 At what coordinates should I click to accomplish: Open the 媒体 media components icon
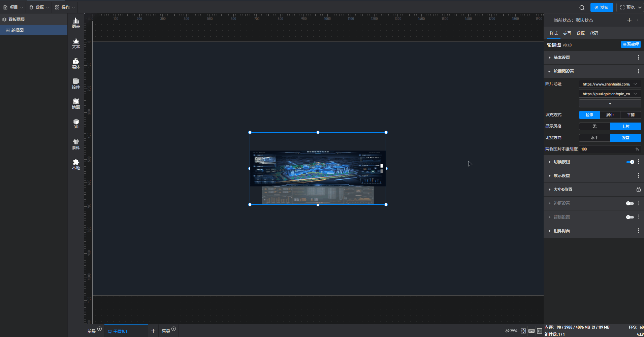click(x=76, y=63)
